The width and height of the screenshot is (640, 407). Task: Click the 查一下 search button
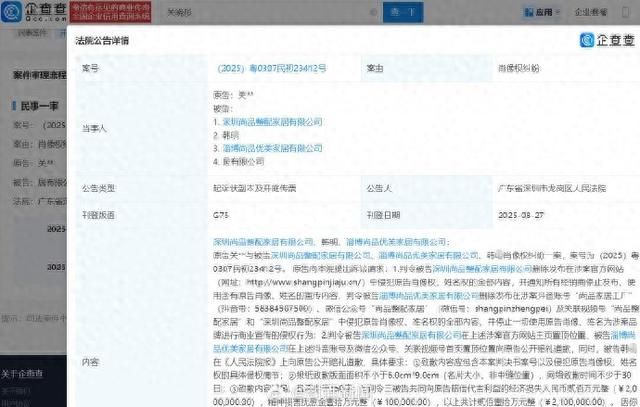coord(403,12)
